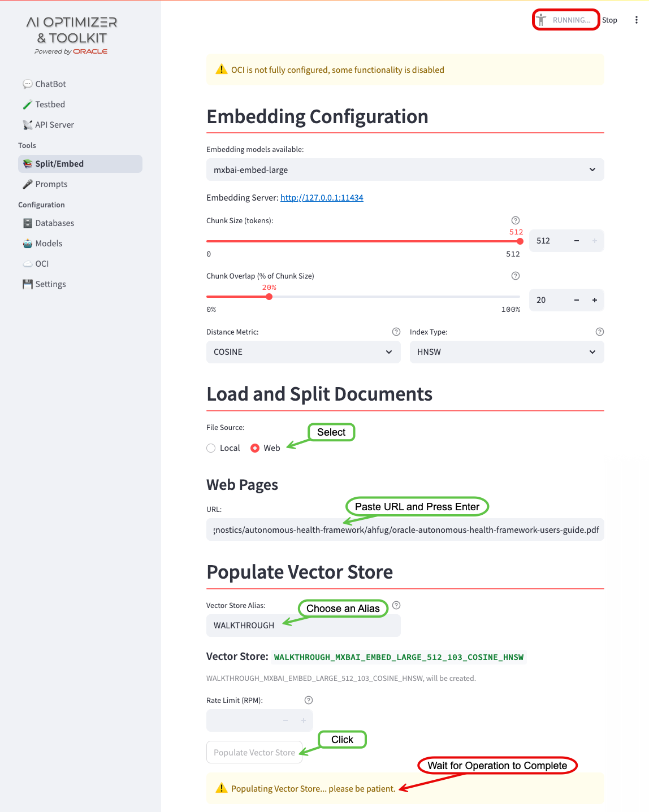Click the Populate Vector Store button
This screenshot has width=649, height=812.
click(x=254, y=752)
